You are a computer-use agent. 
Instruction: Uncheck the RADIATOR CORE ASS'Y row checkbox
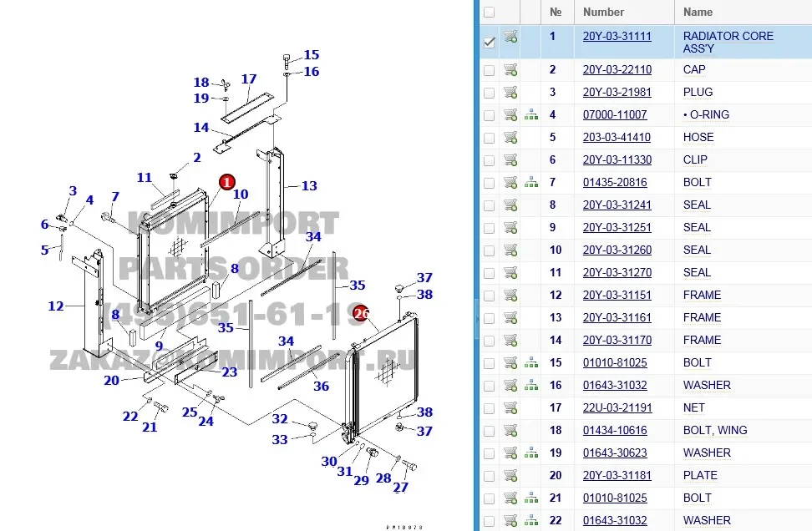(489, 43)
